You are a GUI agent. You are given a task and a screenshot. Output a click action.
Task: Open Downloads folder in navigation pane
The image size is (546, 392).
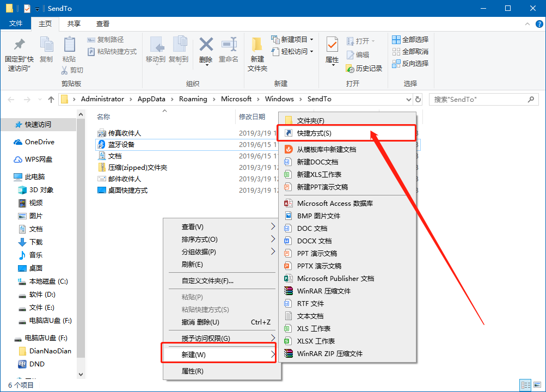[30, 242]
